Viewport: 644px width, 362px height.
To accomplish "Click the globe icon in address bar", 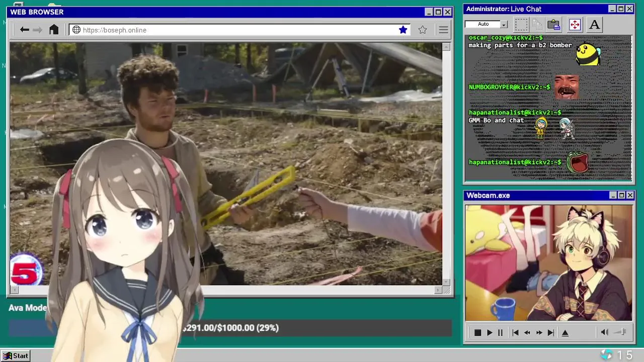I will [76, 30].
